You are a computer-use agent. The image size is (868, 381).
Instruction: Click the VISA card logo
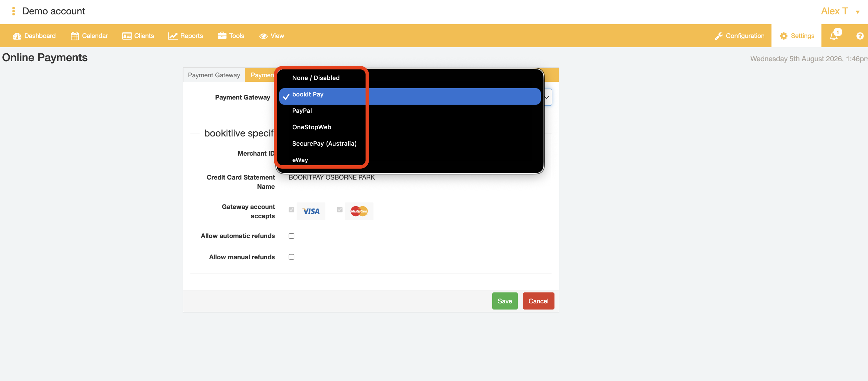[311, 211]
